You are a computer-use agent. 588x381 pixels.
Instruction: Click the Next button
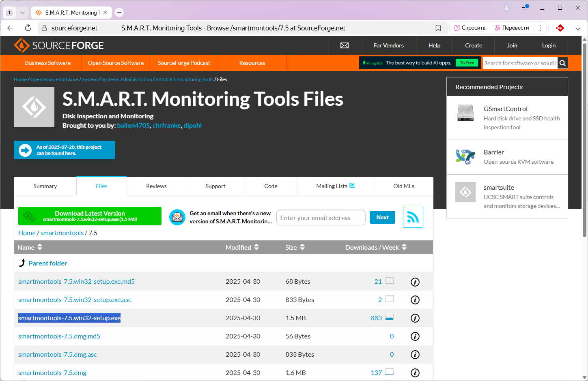click(x=382, y=217)
